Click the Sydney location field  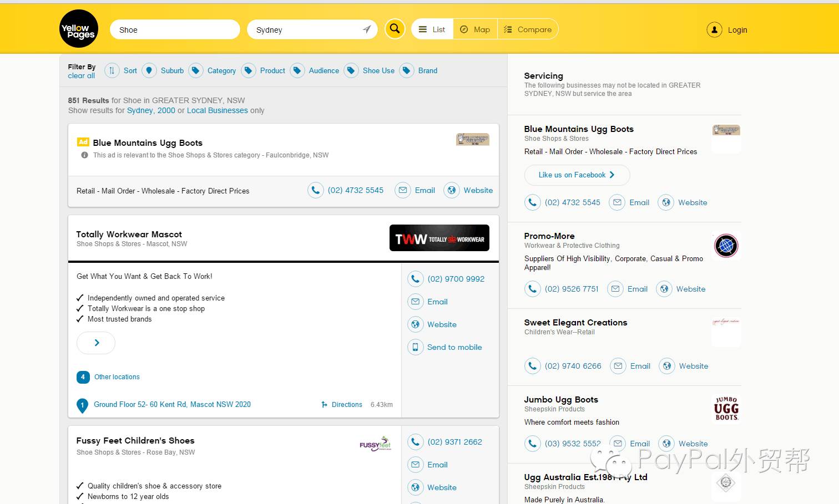[x=312, y=29]
